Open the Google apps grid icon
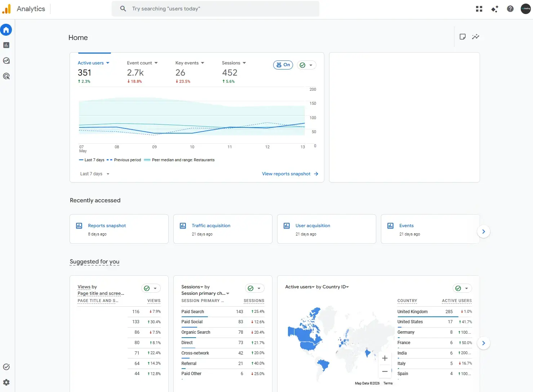This screenshot has width=533, height=392. point(479,9)
